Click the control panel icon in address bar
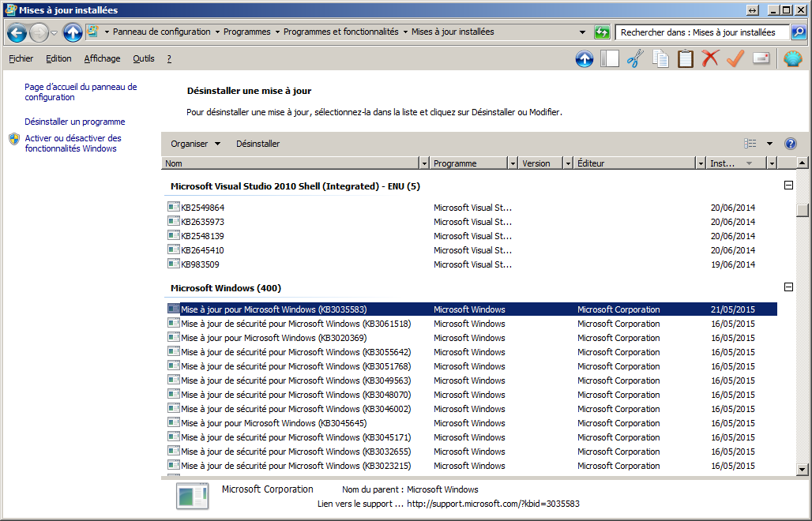The width and height of the screenshot is (812, 521). click(x=92, y=32)
